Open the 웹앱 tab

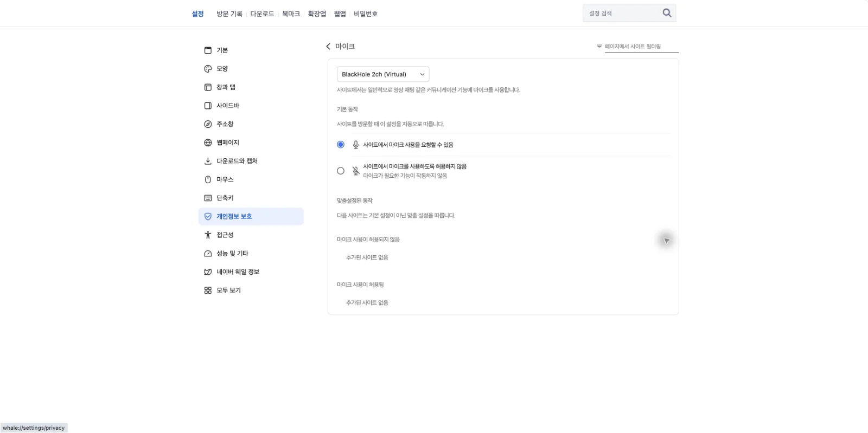tap(340, 14)
